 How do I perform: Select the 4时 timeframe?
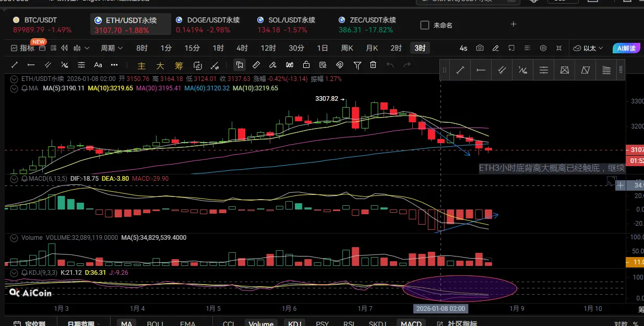coord(242,48)
